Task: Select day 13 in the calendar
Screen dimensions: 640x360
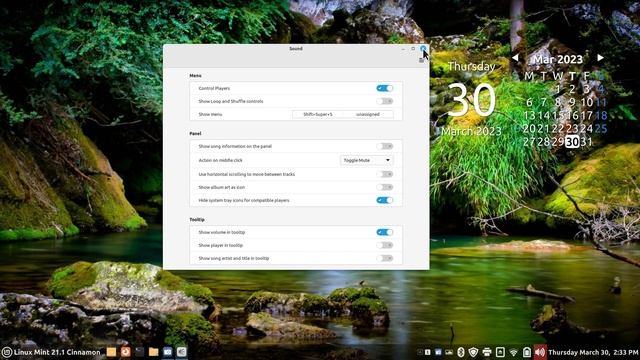Action: (529, 116)
